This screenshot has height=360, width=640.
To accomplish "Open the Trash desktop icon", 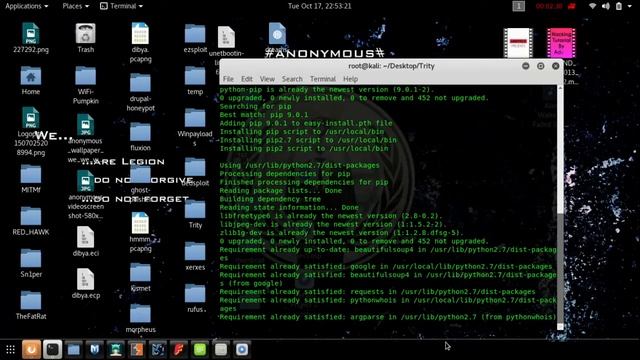I will tap(85, 38).
